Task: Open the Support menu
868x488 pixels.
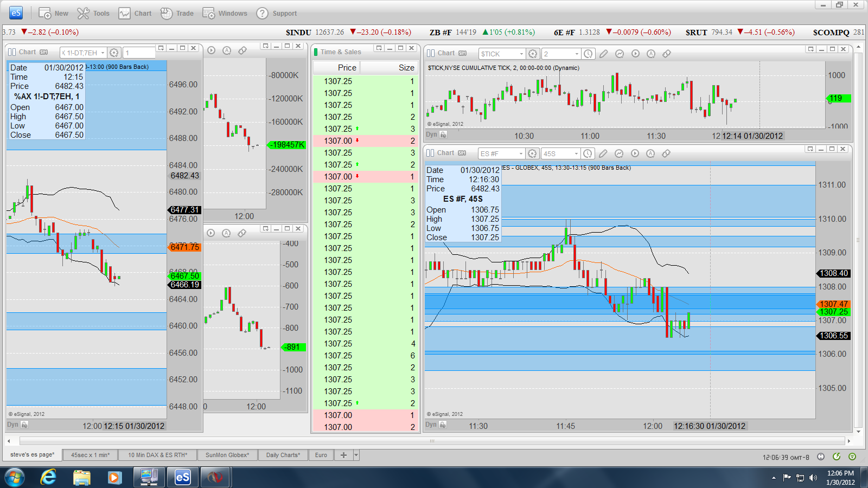Action: pos(277,13)
